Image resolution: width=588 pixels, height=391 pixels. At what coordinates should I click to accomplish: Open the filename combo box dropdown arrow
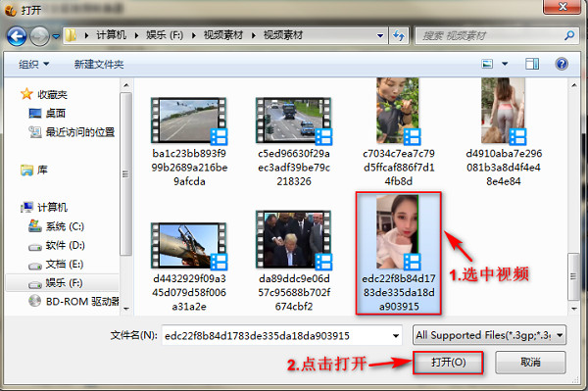click(396, 335)
